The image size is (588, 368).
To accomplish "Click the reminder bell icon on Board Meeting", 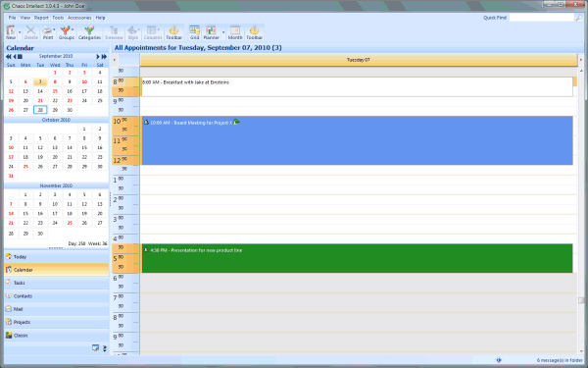I will (x=146, y=122).
